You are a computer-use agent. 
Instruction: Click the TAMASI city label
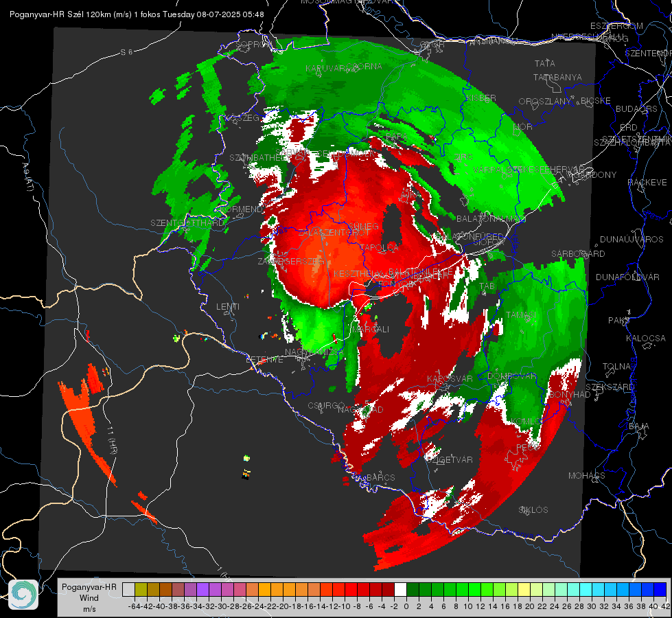(521, 314)
